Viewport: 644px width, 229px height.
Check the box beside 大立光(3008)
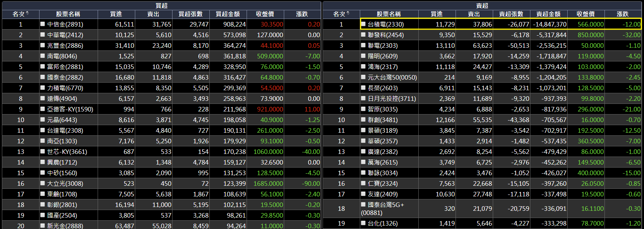[x=43, y=183]
